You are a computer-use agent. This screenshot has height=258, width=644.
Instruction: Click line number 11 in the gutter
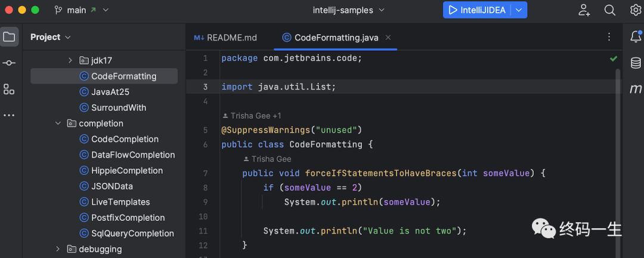203,231
